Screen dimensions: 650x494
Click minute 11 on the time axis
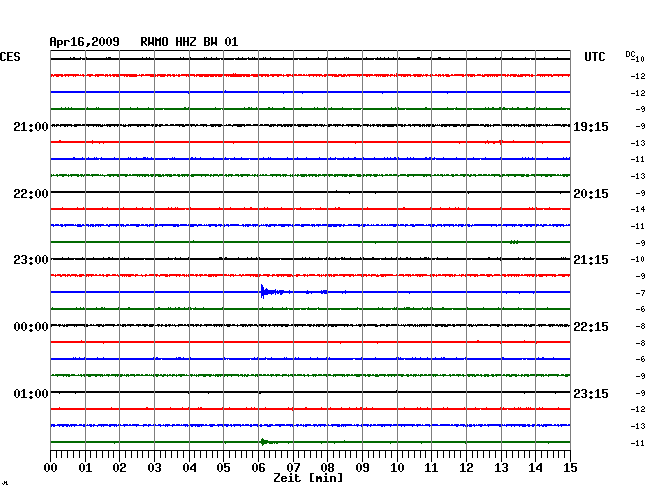431,468
